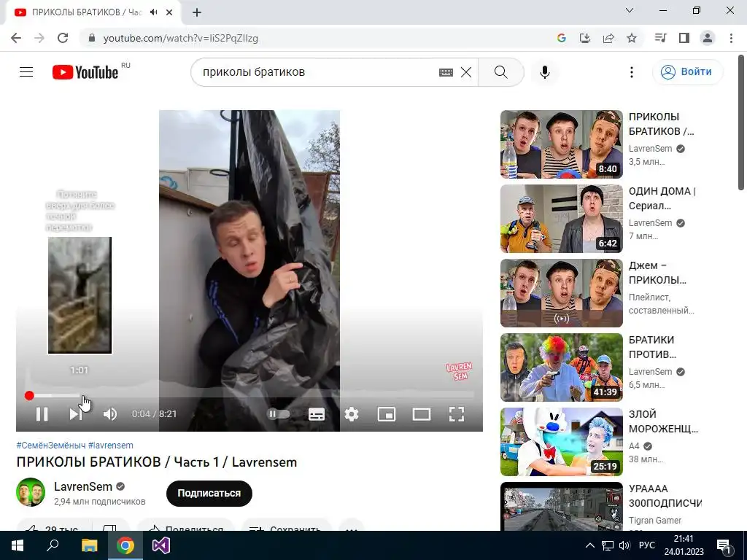The width and height of the screenshot is (747, 560).
Task: Switch to miniplayer mode
Action: pos(387,414)
